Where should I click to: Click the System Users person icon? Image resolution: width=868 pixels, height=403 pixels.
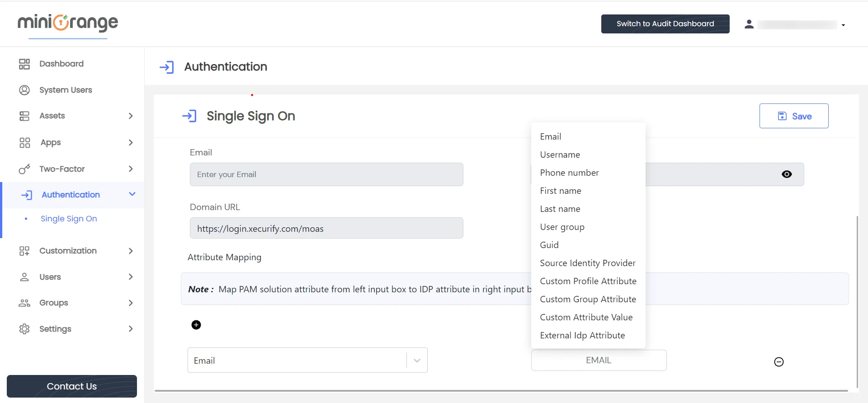click(x=24, y=90)
